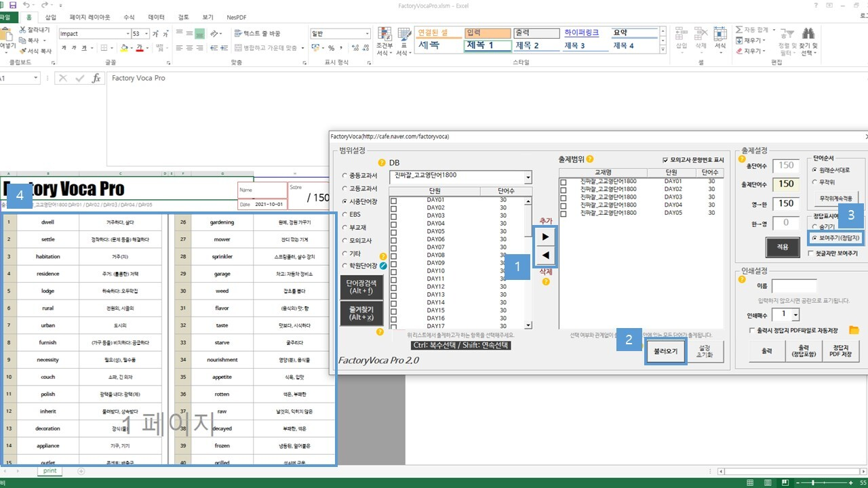Viewport: 868px width, 488px height.
Task: Switch to the print sheet tab
Action: (50, 470)
